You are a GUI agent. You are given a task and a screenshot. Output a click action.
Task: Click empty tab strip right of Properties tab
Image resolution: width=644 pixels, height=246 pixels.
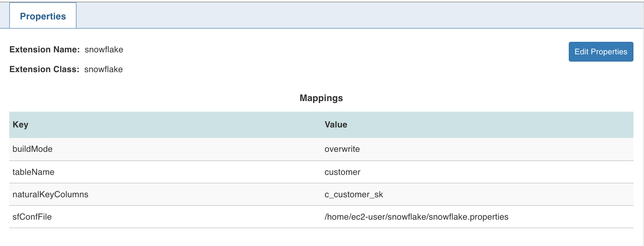tap(330, 15)
